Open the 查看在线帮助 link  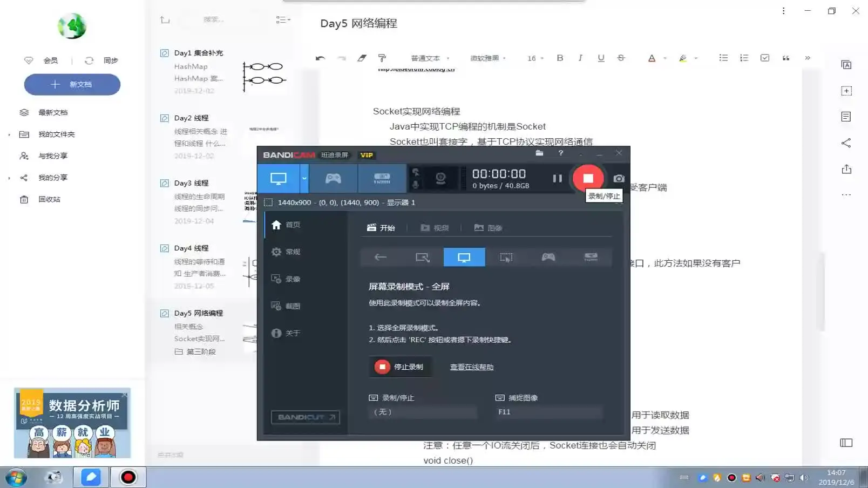(472, 367)
